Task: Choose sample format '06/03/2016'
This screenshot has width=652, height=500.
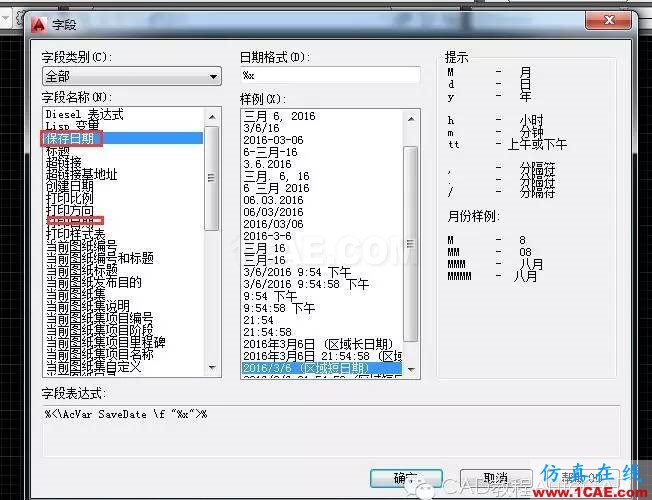Action: (x=273, y=212)
